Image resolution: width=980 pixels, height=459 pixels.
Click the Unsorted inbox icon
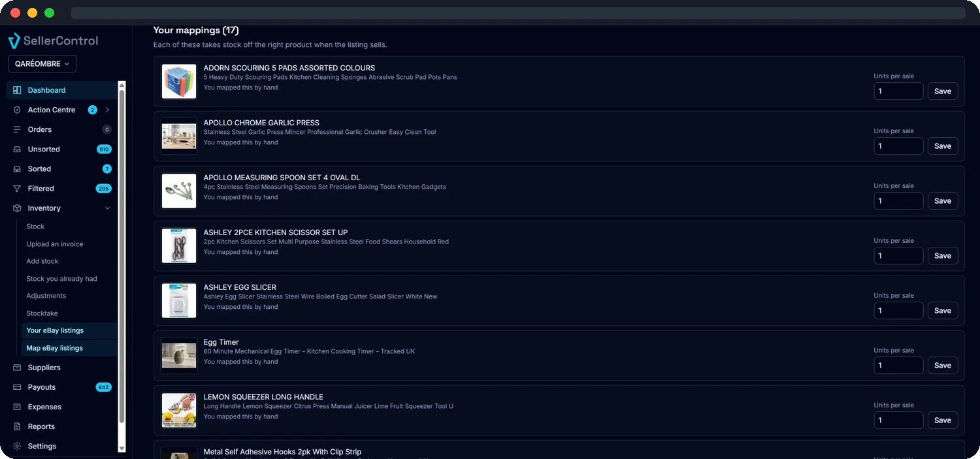[x=17, y=149]
